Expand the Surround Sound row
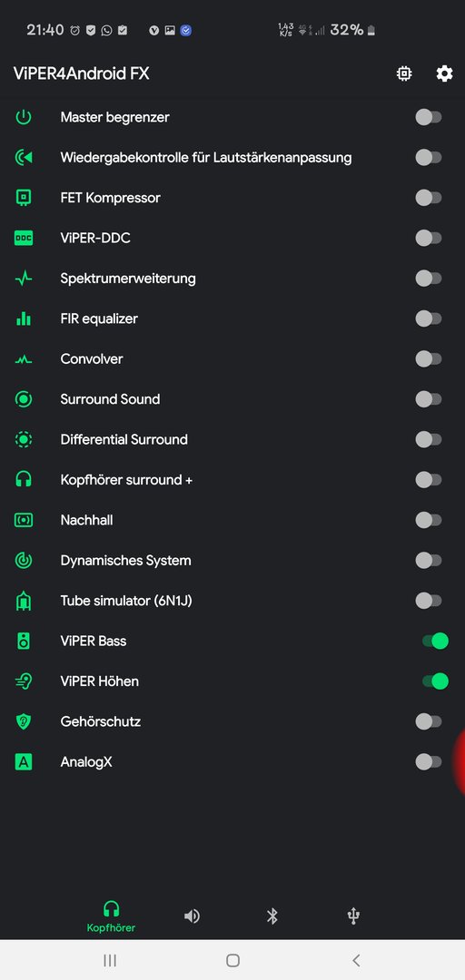The width and height of the screenshot is (465, 980). tap(232, 399)
